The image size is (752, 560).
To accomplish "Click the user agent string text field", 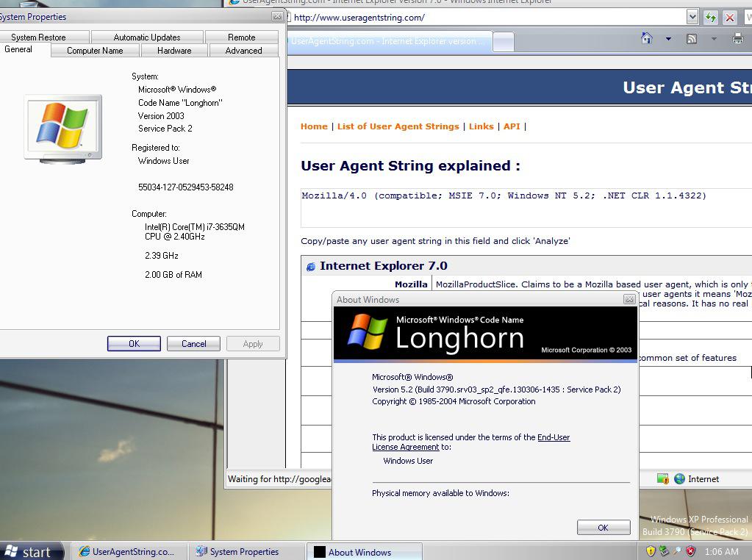I will tap(526, 207).
